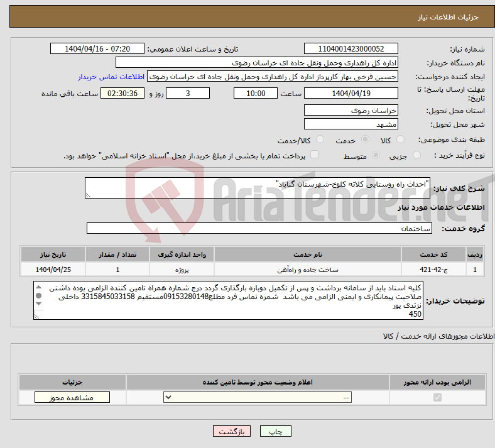Select the کالا radio button

pos(400,139)
